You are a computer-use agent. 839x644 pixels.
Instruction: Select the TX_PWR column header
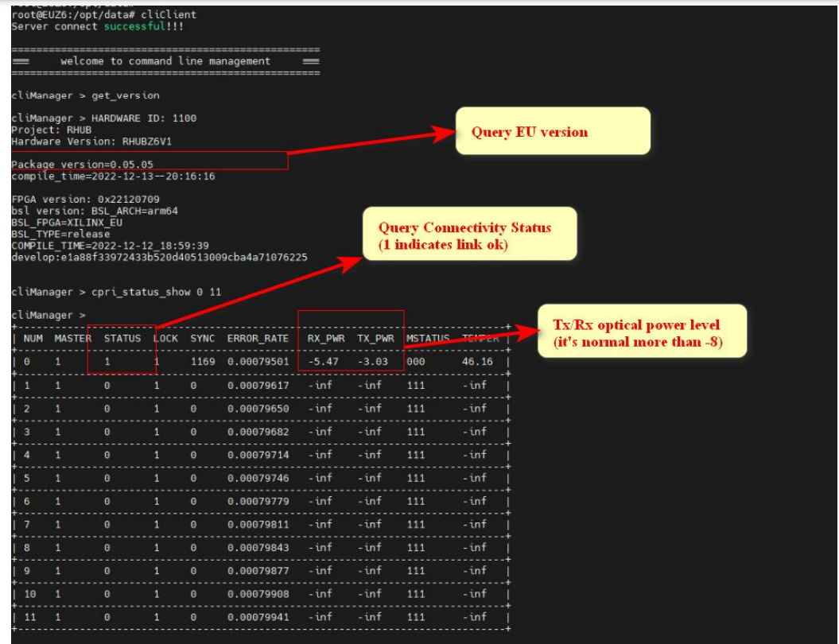[375, 339]
